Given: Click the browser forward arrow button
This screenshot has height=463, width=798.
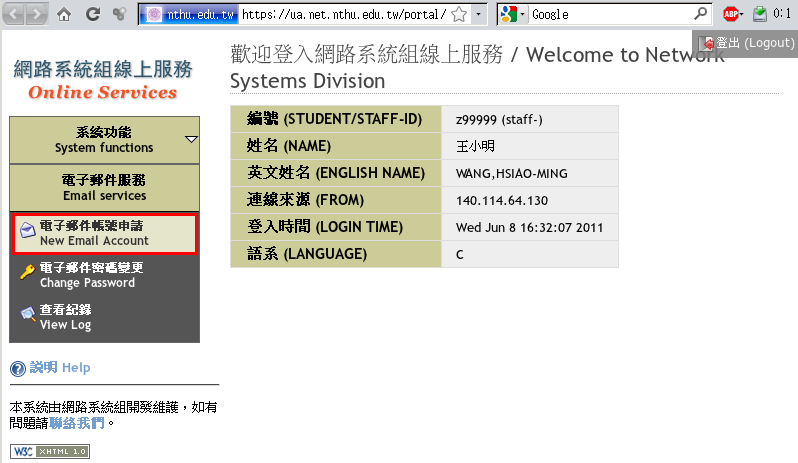Looking at the screenshot, I should 36,14.
